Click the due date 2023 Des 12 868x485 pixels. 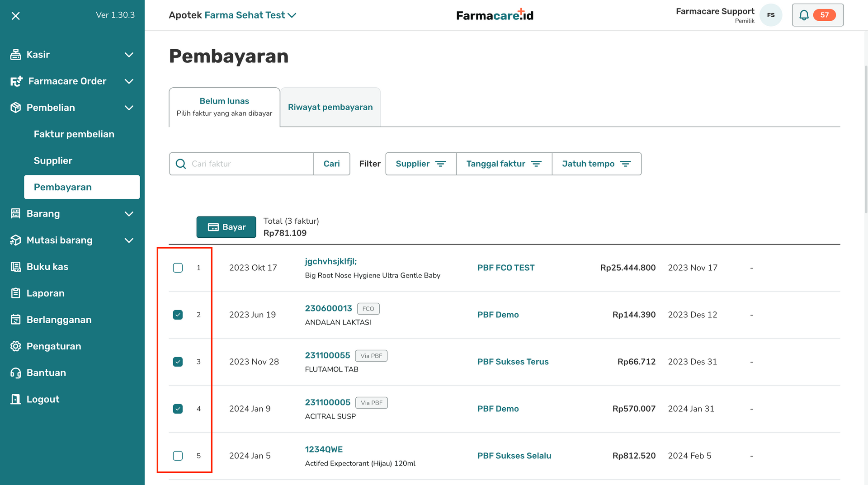point(693,315)
